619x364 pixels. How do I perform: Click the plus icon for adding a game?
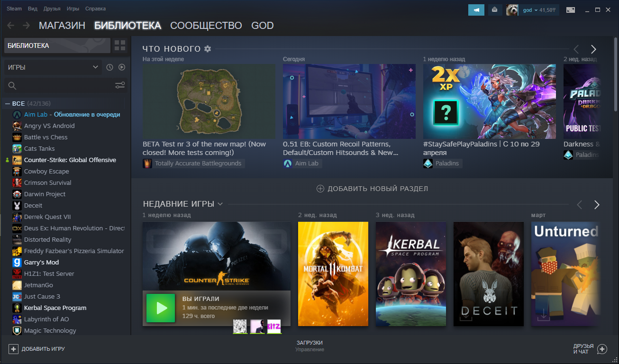13,349
